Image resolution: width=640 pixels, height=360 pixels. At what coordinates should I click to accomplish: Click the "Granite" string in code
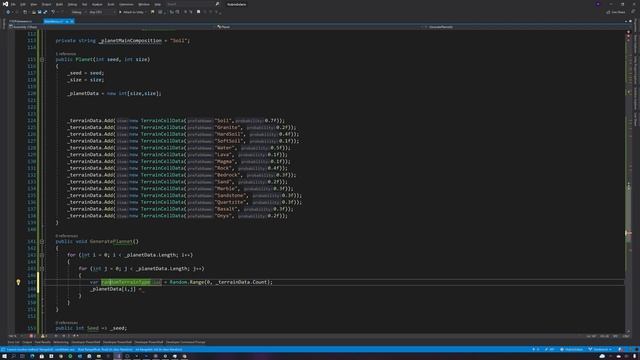[228, 127]
